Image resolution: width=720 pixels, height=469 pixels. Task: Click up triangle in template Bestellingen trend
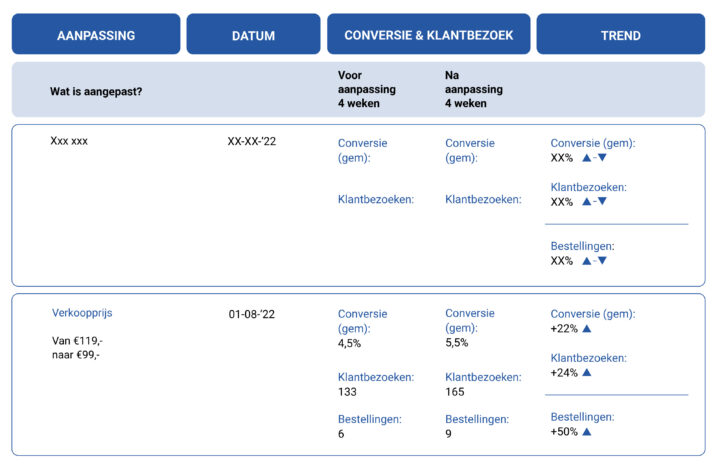(x=587, y=260)
